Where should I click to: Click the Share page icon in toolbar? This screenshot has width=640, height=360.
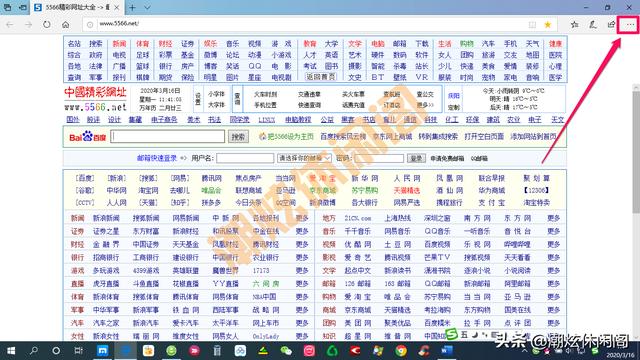(x=611, y=24)
